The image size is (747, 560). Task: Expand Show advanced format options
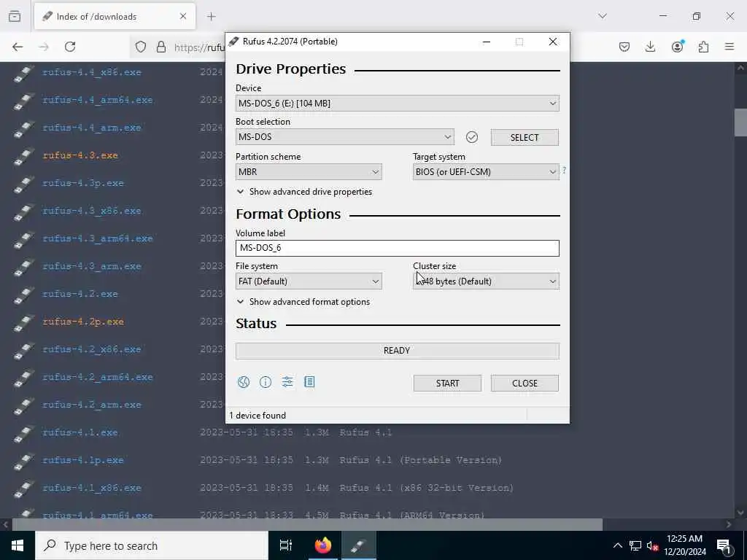[303, 302]
